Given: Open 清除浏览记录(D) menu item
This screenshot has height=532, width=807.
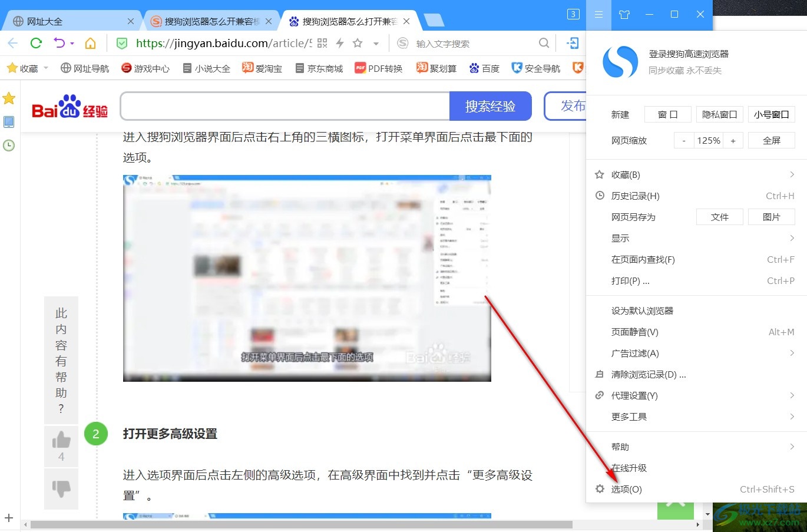Looking at the screenshot, I should (696, 374).
